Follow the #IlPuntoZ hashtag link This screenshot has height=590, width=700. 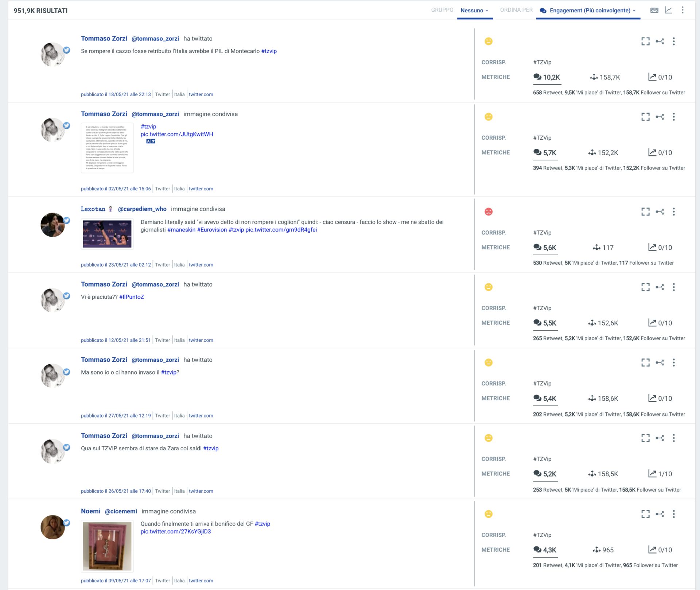pos(132,297)
